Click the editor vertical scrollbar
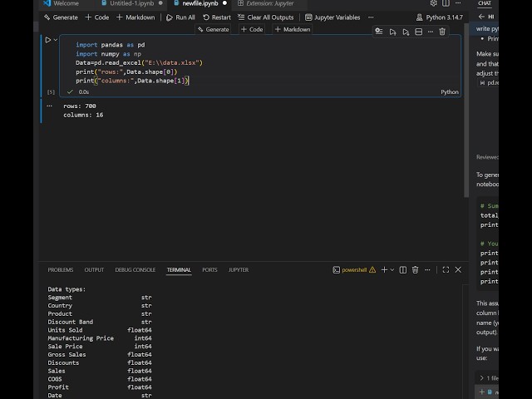 click(466, 111)
